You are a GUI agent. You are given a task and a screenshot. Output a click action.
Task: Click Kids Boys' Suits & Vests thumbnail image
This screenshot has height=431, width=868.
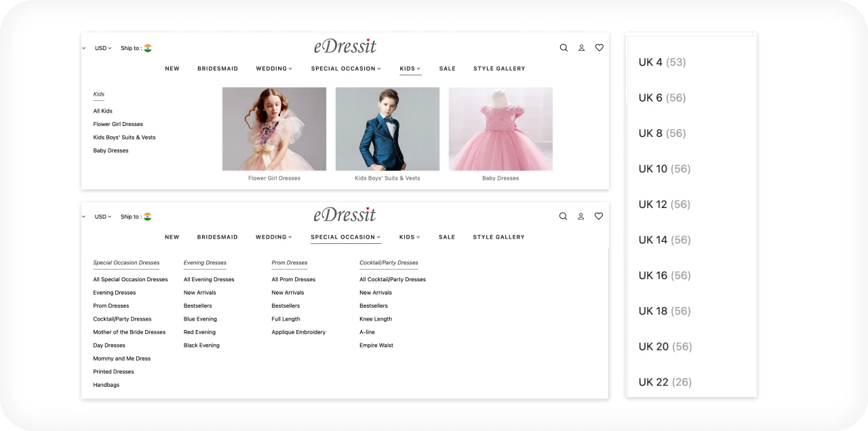click(387, 129)
